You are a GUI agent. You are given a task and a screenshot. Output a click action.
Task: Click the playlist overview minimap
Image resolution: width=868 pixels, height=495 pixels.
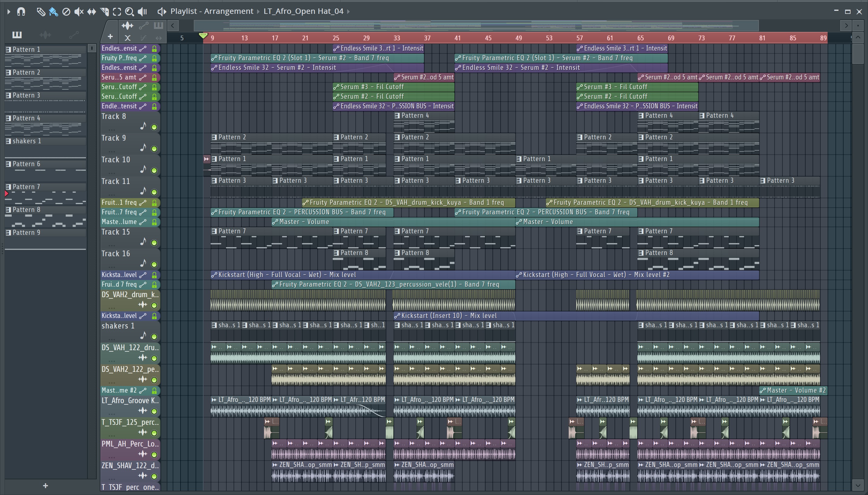tap(476, 26)
